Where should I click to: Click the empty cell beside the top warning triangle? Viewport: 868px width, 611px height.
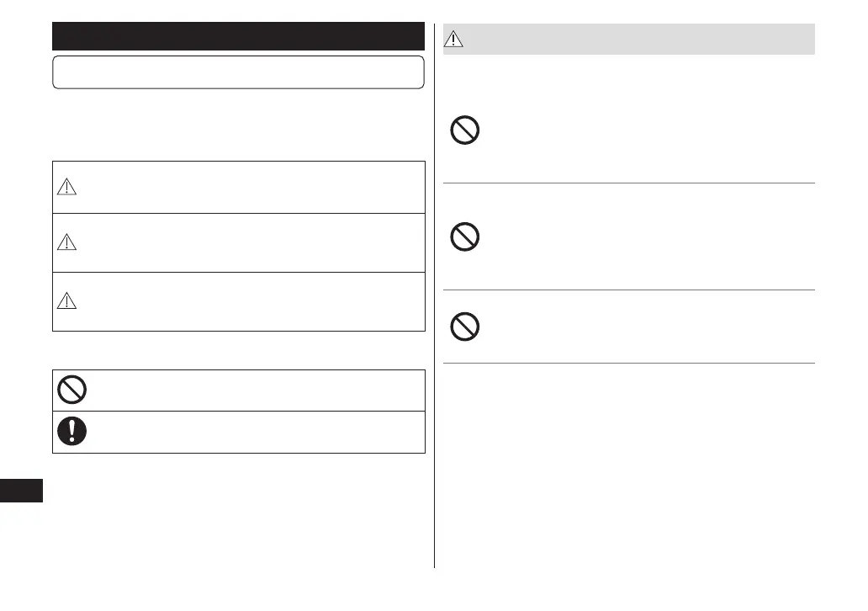click(x=252, y=188)
